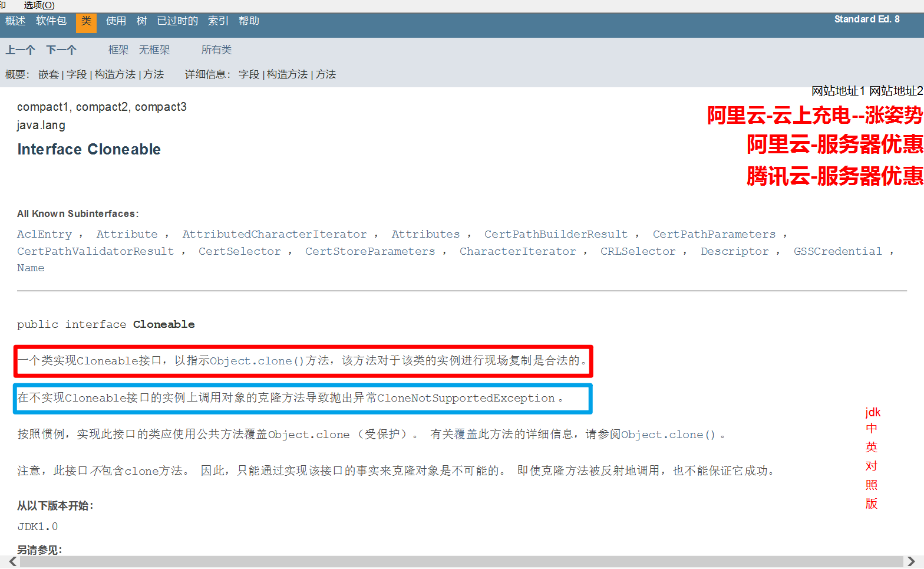Open the 树 class tree page
The image size is (924, 569).
tap(141, 21)
